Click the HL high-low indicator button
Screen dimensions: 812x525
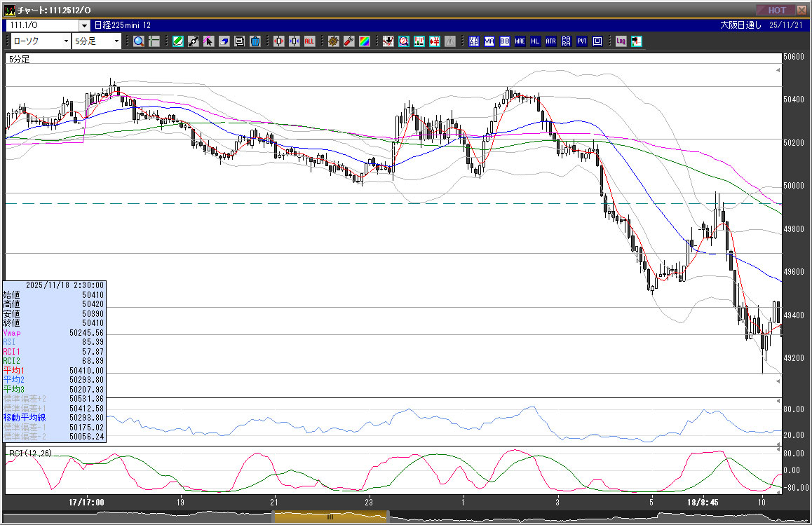pos(535,41)
